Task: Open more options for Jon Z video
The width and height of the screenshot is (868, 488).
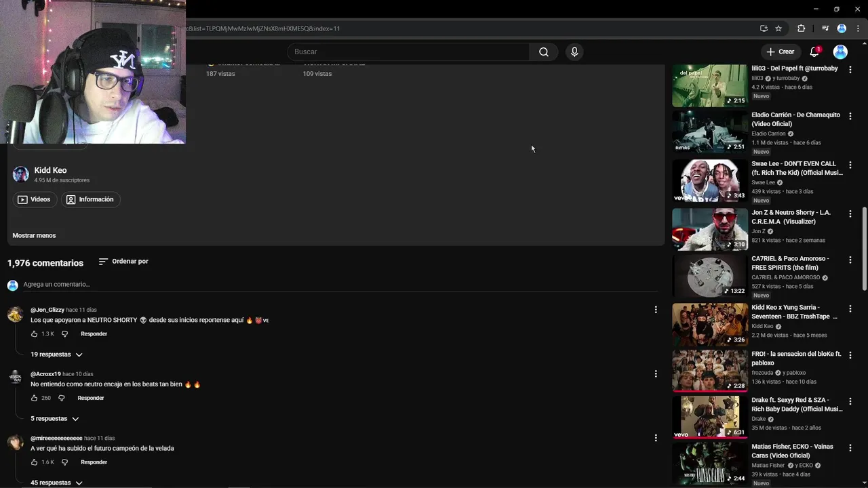Action: (850, 213)
